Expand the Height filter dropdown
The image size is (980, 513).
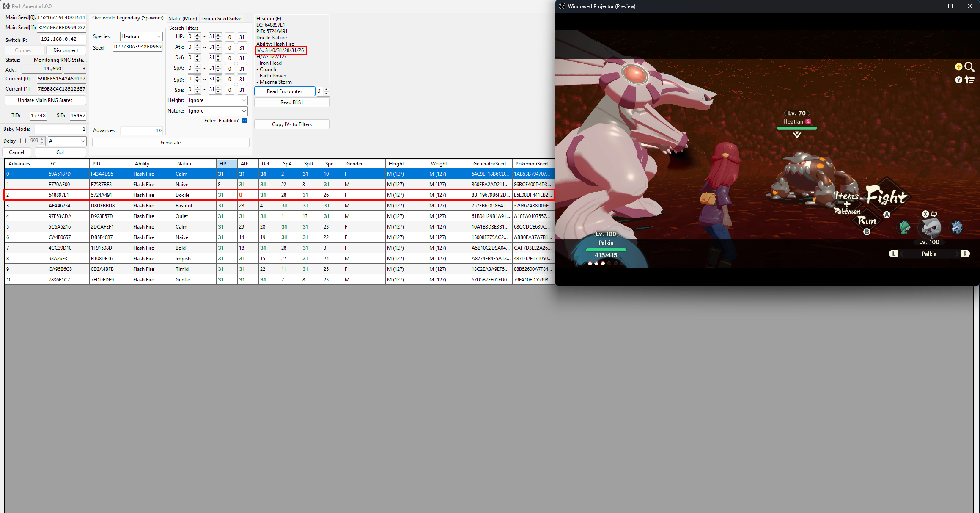[217, 100]
